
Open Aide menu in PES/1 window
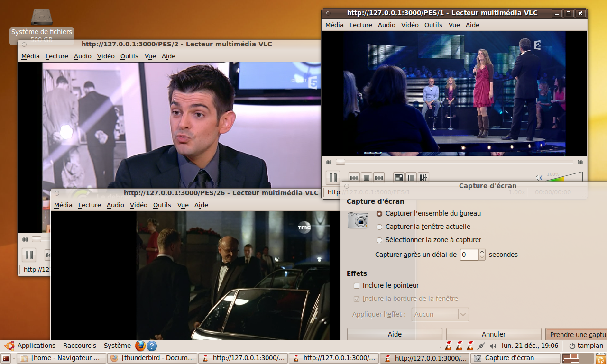click(x=472, y=25)
